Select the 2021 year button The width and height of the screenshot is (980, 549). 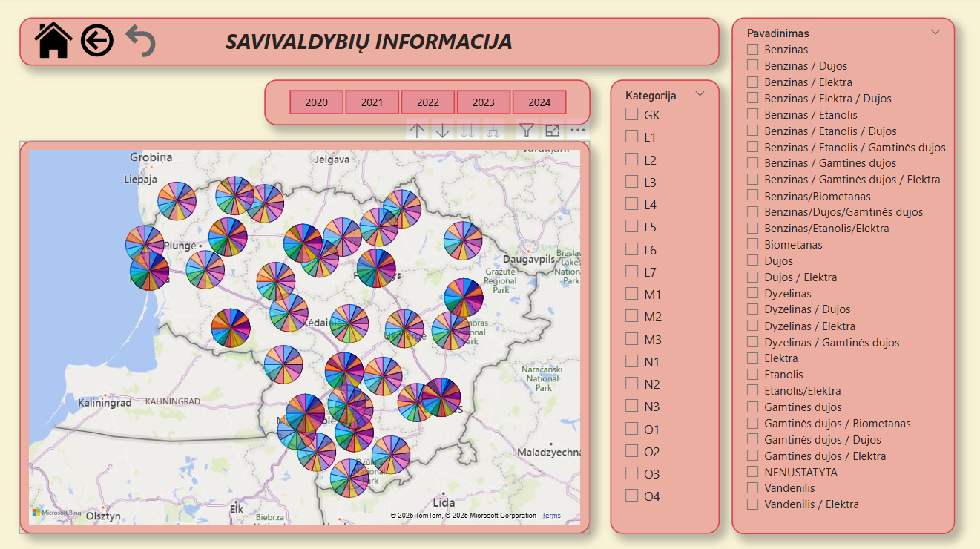(372, 102)
